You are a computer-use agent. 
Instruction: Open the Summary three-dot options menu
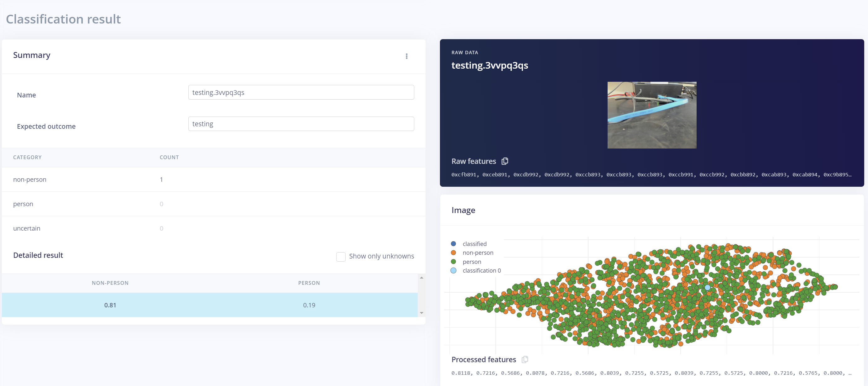[406, 56]
